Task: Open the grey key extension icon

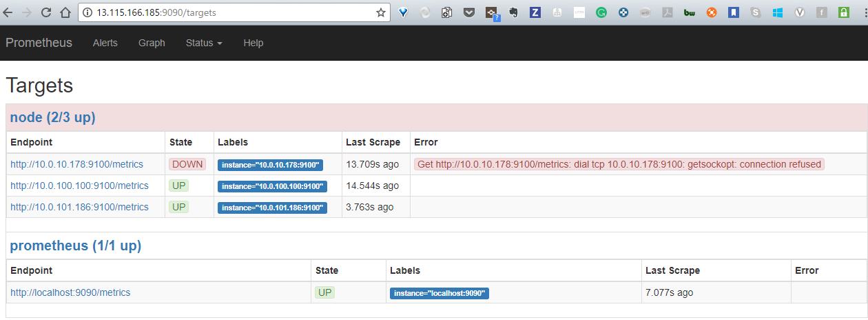Action: click(645, 12)
